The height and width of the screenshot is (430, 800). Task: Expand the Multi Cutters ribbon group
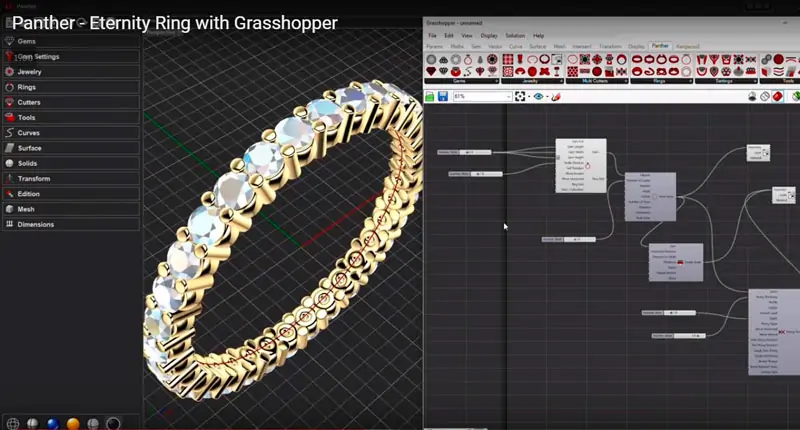coord(597,81)
